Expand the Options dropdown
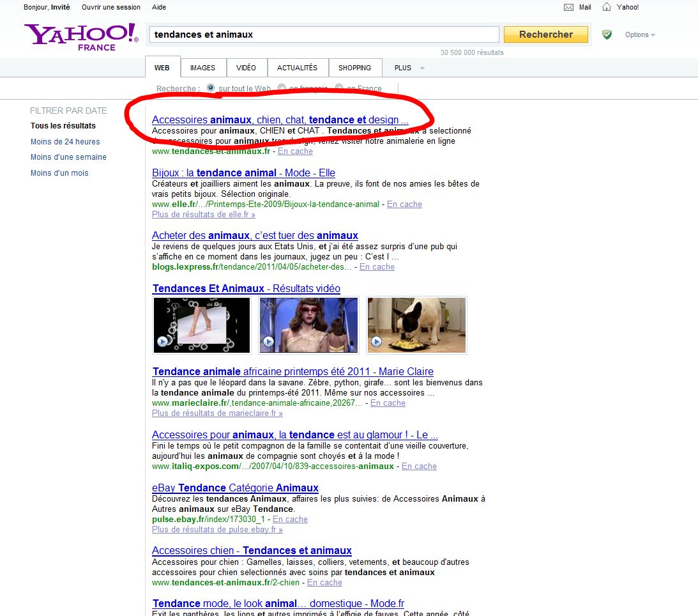The height and width of the screenshot is (616, 698). [x=640, y=35]
